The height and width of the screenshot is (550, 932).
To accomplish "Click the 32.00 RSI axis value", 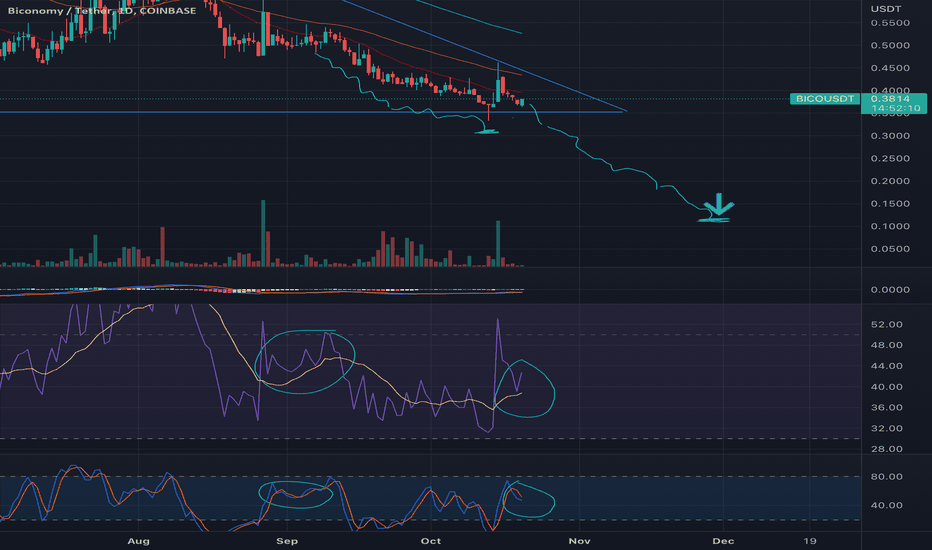I will point(886,428).
